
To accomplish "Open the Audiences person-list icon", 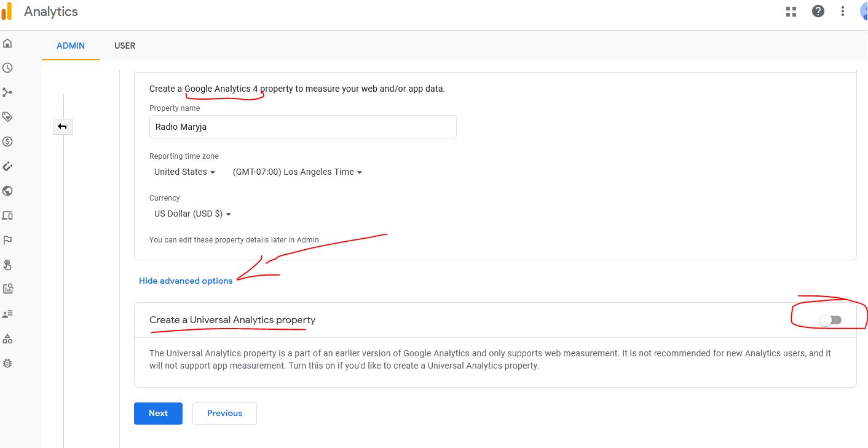I will (7, 314).
